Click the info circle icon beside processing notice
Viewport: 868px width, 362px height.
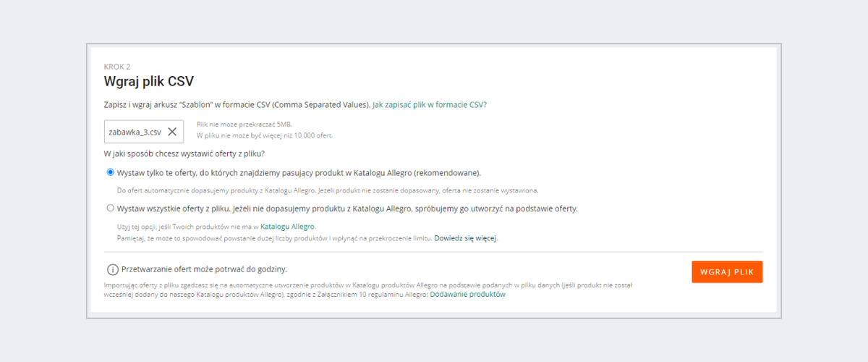point(113,269)
